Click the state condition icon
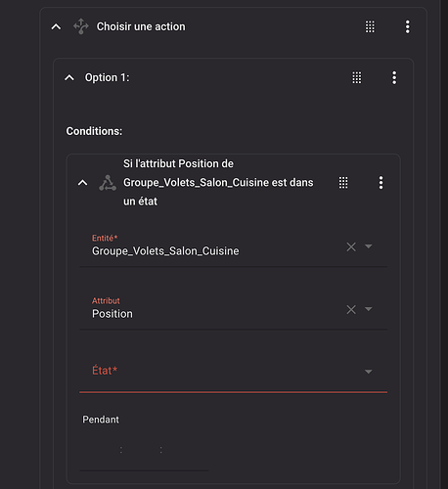 [108, 183]
